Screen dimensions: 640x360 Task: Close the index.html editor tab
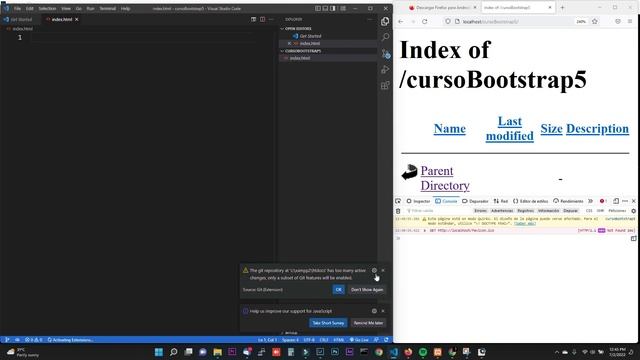77,19
